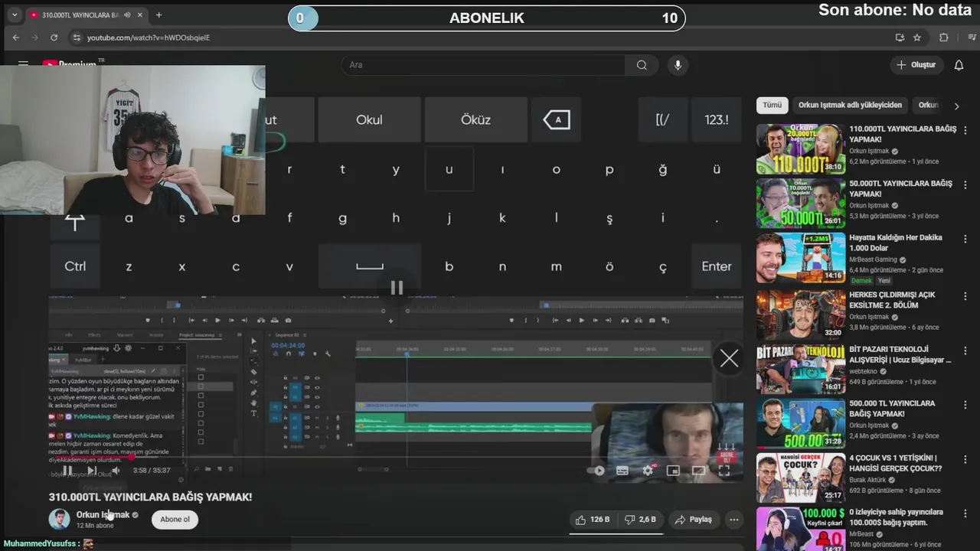This screenshot has height=551, width=980.
Task: Close the current browser tab
Action: pyautogui.click(x=140, y=15)
